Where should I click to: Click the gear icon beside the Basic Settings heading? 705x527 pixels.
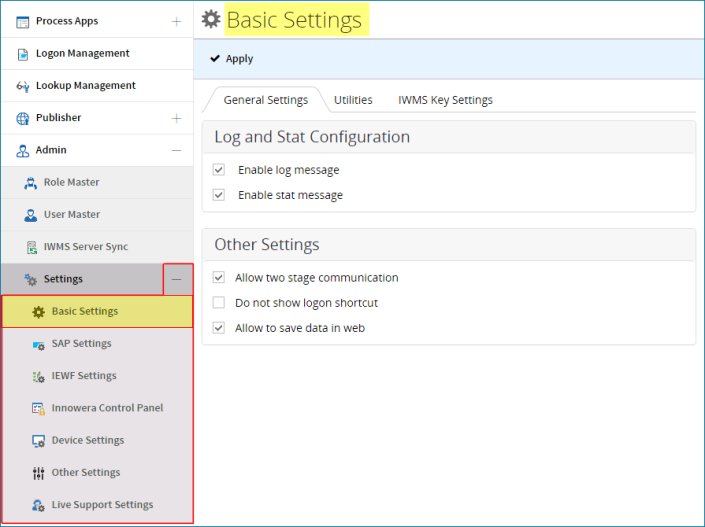pyautogui.click(x=211, y=19)
